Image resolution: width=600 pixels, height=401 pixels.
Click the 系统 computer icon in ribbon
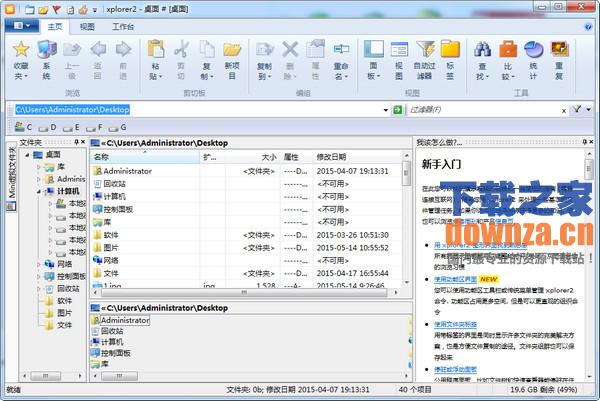[x=47, y=50]
